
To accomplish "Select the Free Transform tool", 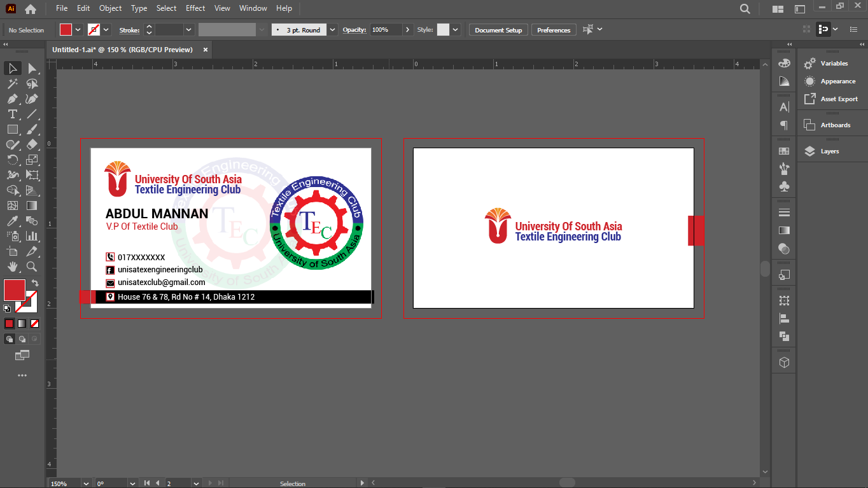I will [32, 175].
